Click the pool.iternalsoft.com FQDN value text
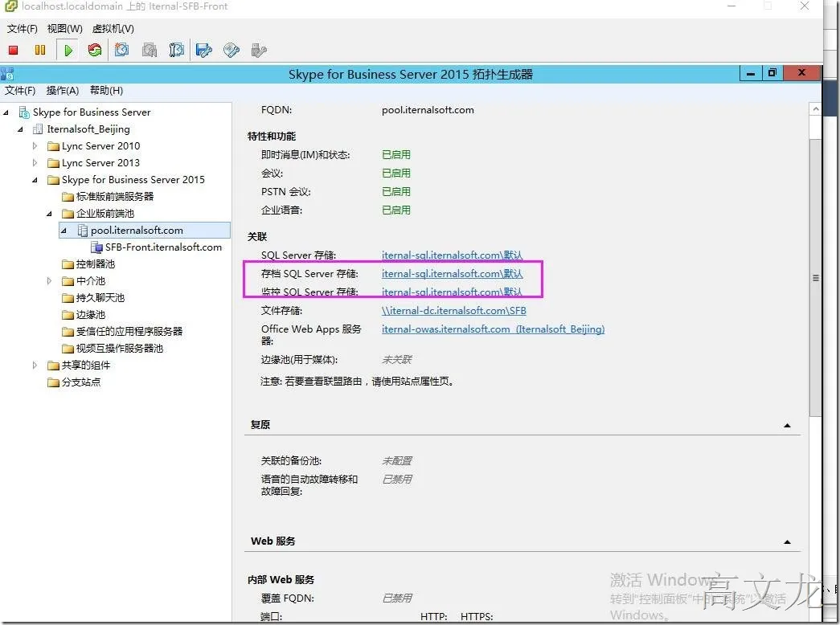 [428, 110]
